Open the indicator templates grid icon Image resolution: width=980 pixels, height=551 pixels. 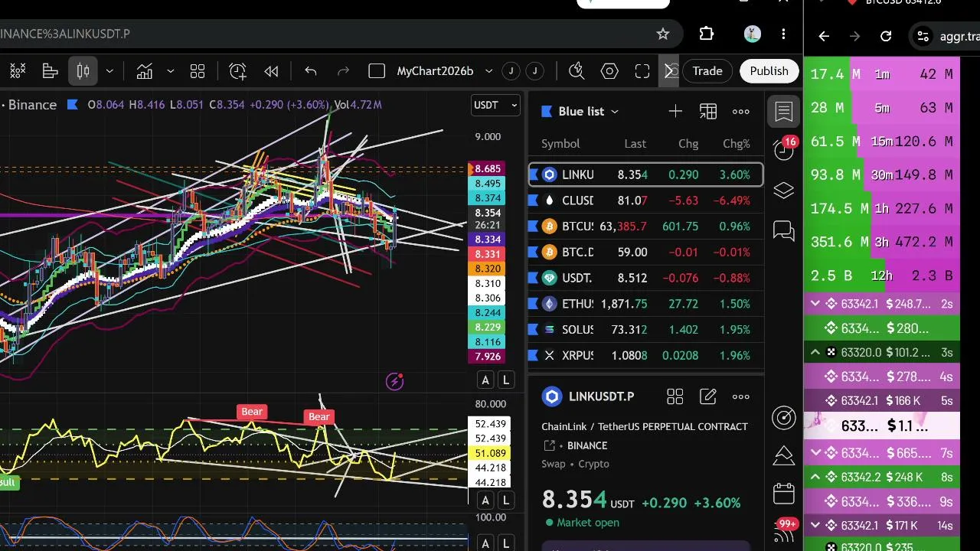[198, 71]
